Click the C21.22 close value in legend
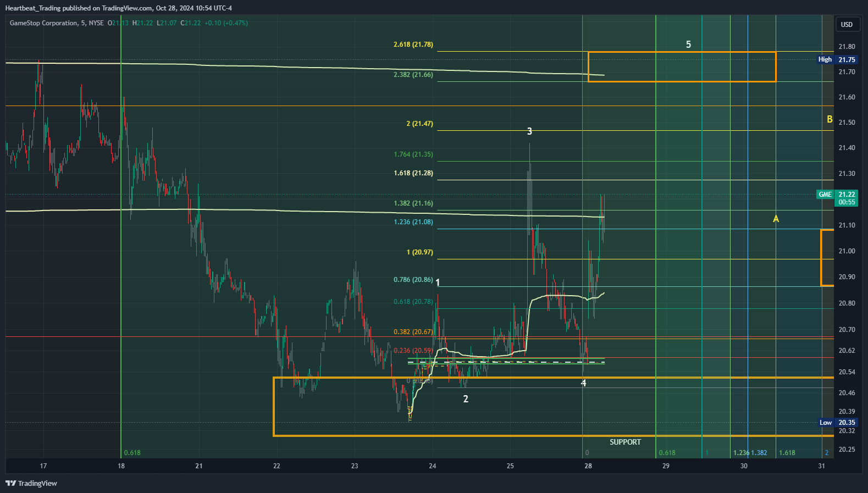The width and height of the screenshot is (868, 493). 191,23
